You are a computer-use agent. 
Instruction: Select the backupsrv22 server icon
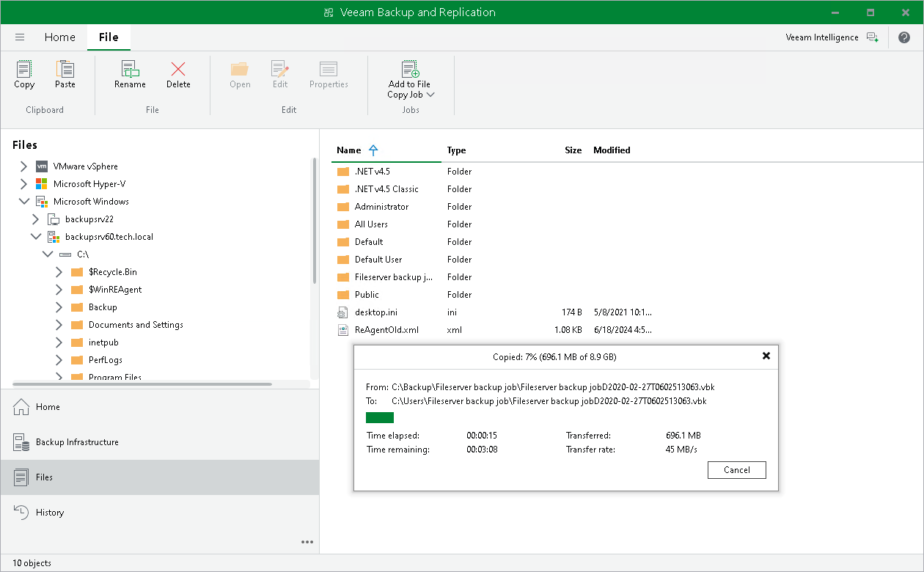tap(54, 219)
